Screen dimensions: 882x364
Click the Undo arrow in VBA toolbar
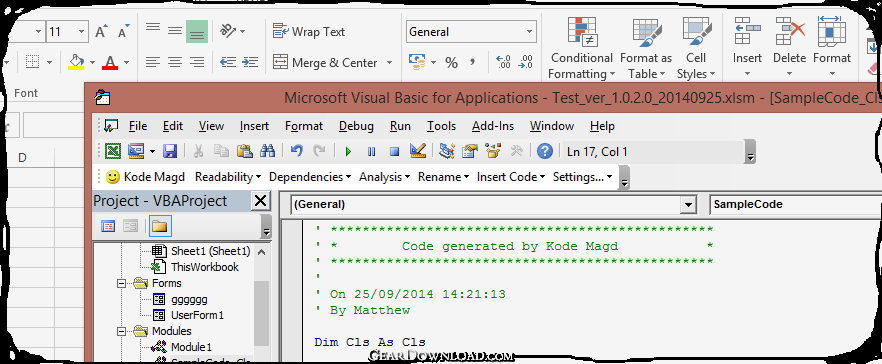pos(297,151)
